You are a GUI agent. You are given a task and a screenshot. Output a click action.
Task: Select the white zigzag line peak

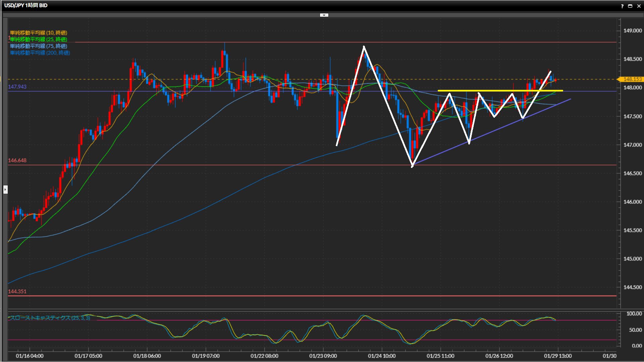pyautogui.click(x=364, y=47)
